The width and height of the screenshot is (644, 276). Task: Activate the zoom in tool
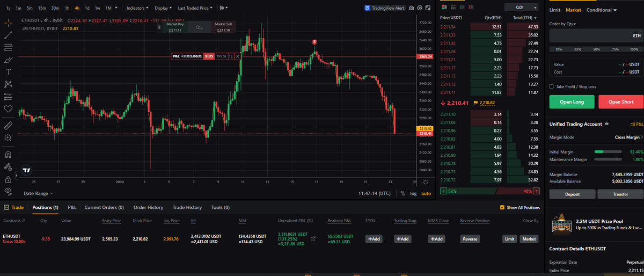click(8, 138)
